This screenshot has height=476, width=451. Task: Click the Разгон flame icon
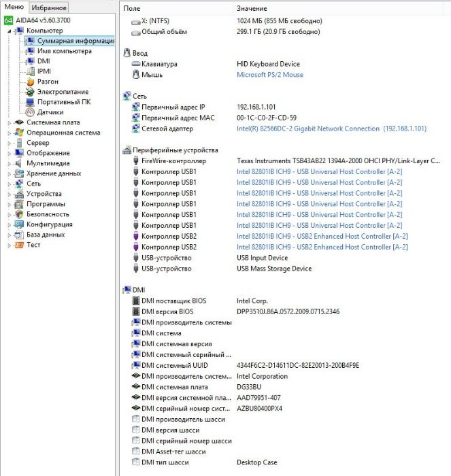coord(30,82)
